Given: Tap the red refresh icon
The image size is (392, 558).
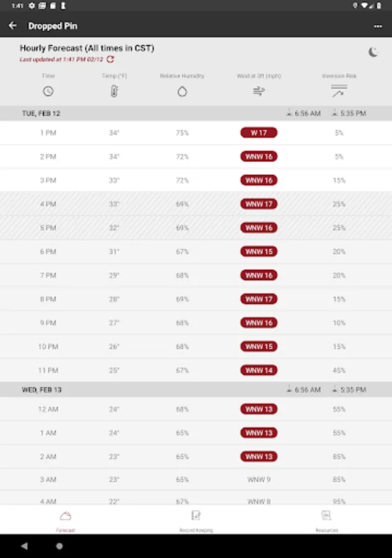Looking at the screenshot, I should tap(110, 60).
